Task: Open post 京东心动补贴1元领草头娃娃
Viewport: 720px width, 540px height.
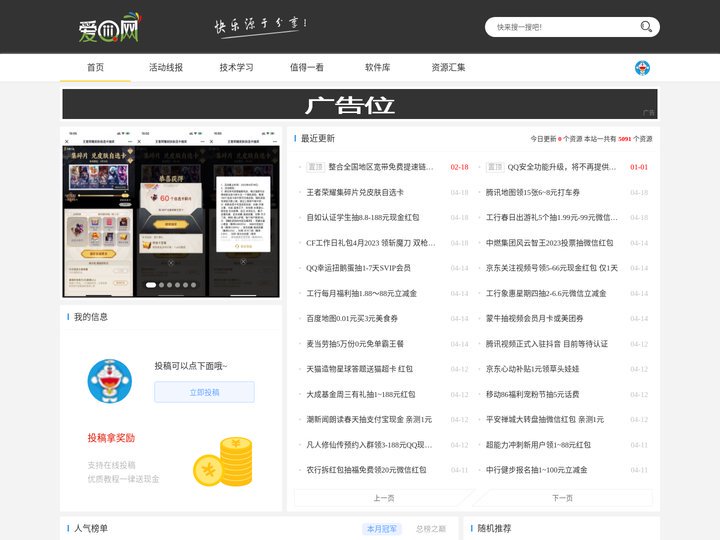Action: [533, 369]
